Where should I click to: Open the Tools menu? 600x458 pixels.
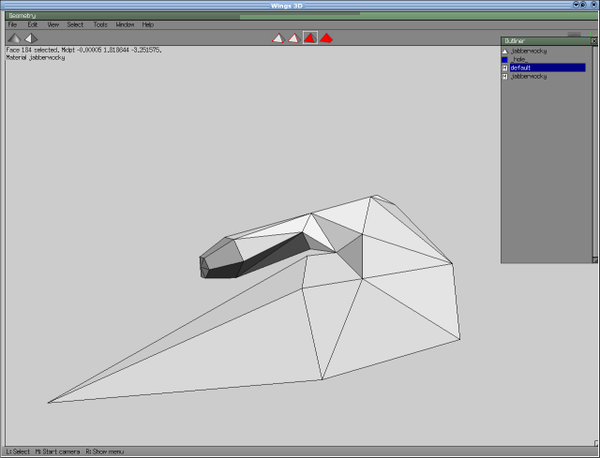(100, 24)
